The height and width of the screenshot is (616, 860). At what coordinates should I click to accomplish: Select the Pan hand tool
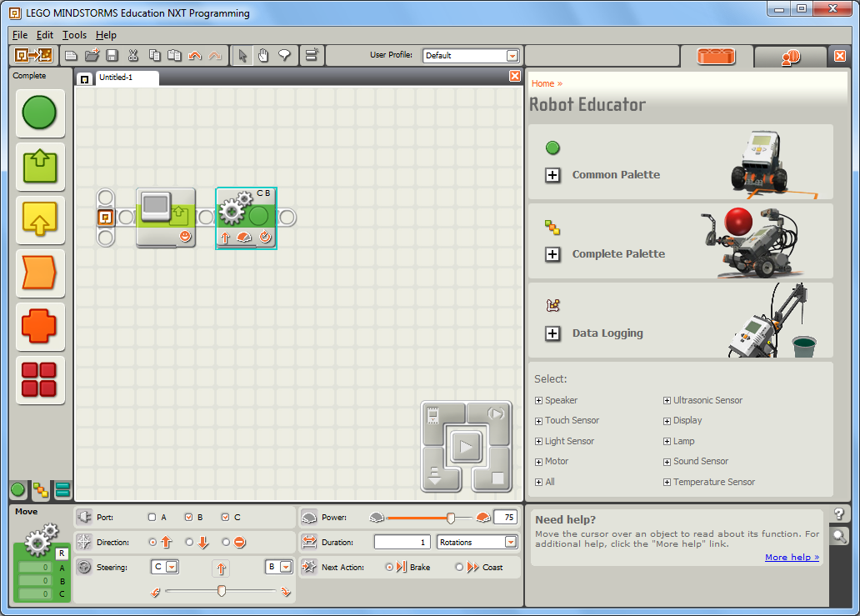[263, 55]
